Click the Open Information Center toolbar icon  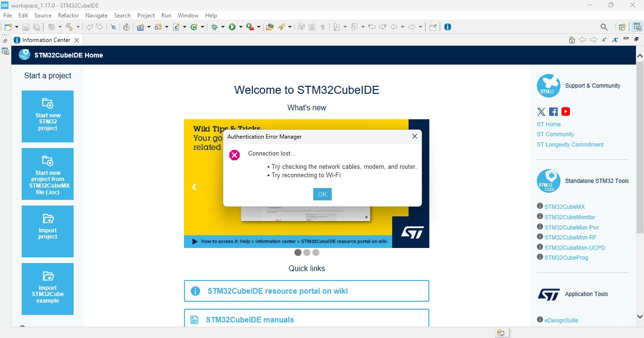point(448,27)
